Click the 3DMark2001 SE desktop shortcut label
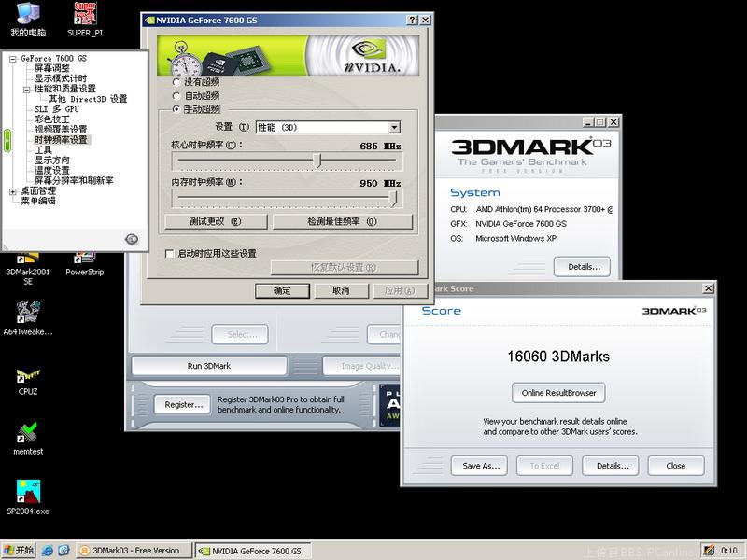This screenshot has width=747, height=560. tap(28, 276)
